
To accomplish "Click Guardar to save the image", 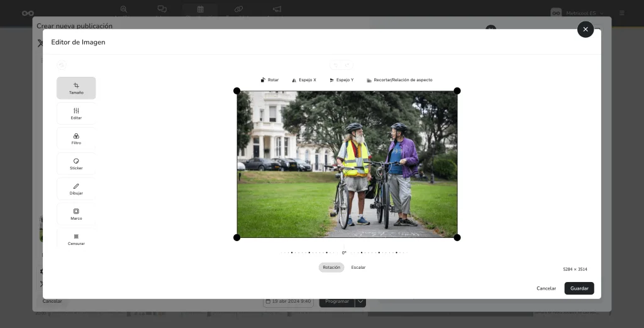I will (579, 288).
